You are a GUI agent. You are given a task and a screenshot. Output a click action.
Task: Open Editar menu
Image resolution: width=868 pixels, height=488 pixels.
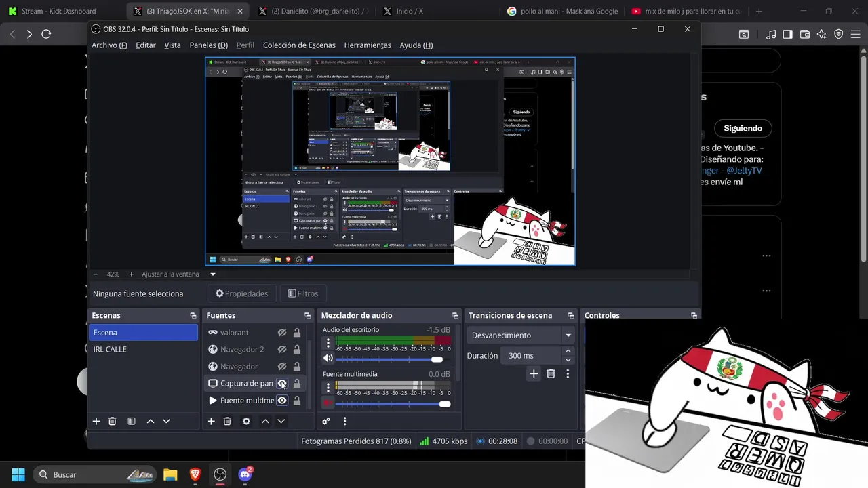pyautogui.click(x=146, y=45)
